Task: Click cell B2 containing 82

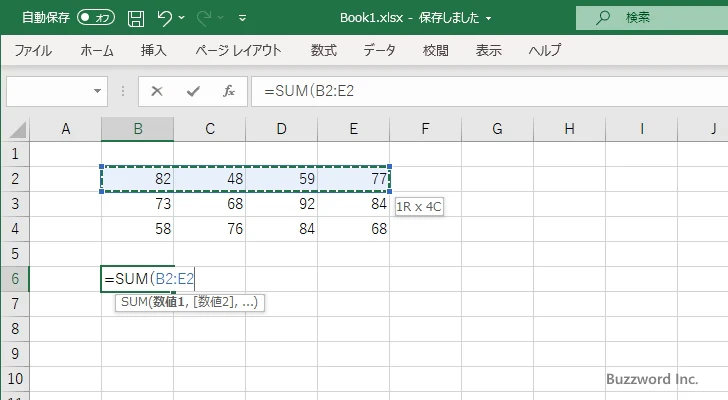Action: [138, 179]
